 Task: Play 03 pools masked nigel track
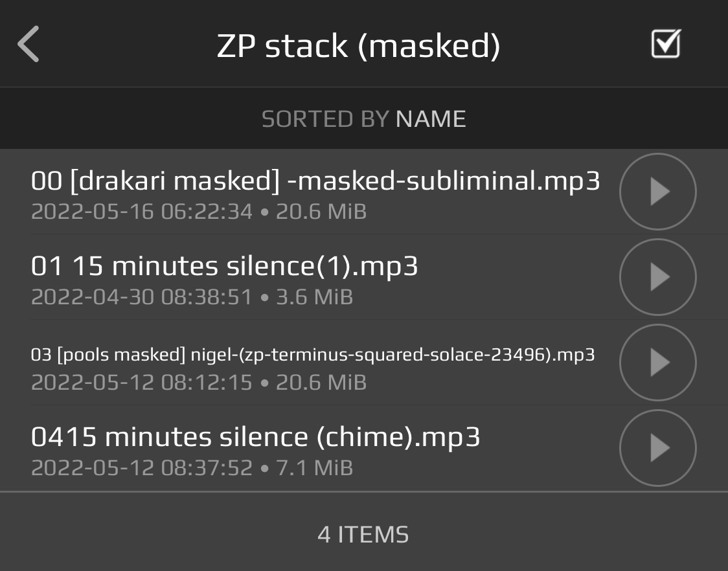point(658,362)
